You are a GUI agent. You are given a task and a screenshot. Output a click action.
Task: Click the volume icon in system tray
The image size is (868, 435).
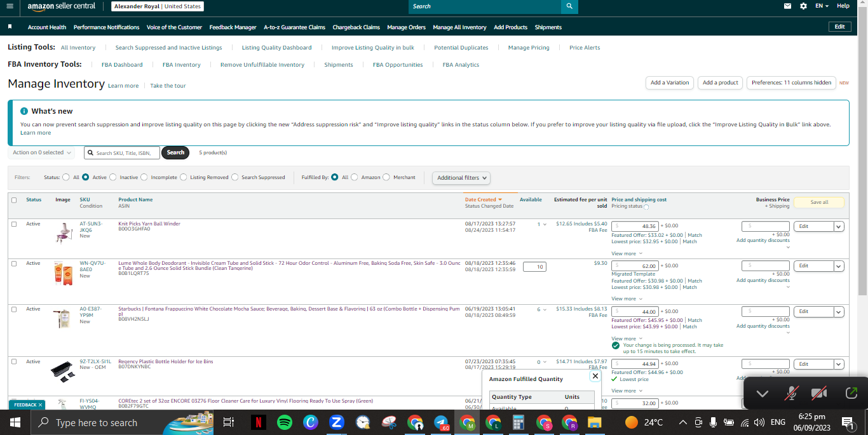759,422
